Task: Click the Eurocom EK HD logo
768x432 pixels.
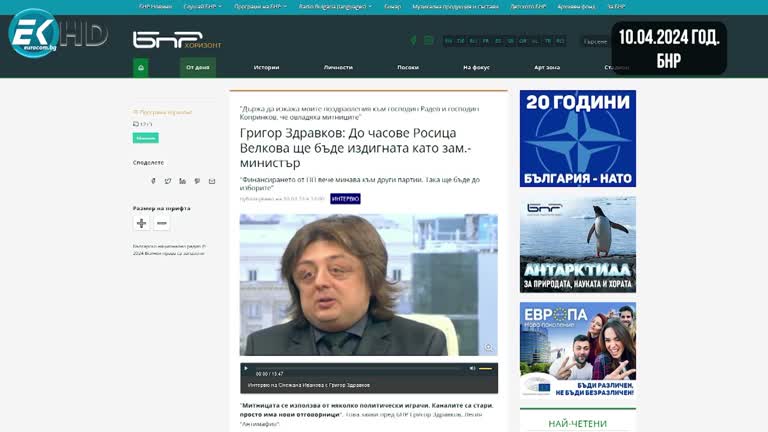Action: coord(58,33)
